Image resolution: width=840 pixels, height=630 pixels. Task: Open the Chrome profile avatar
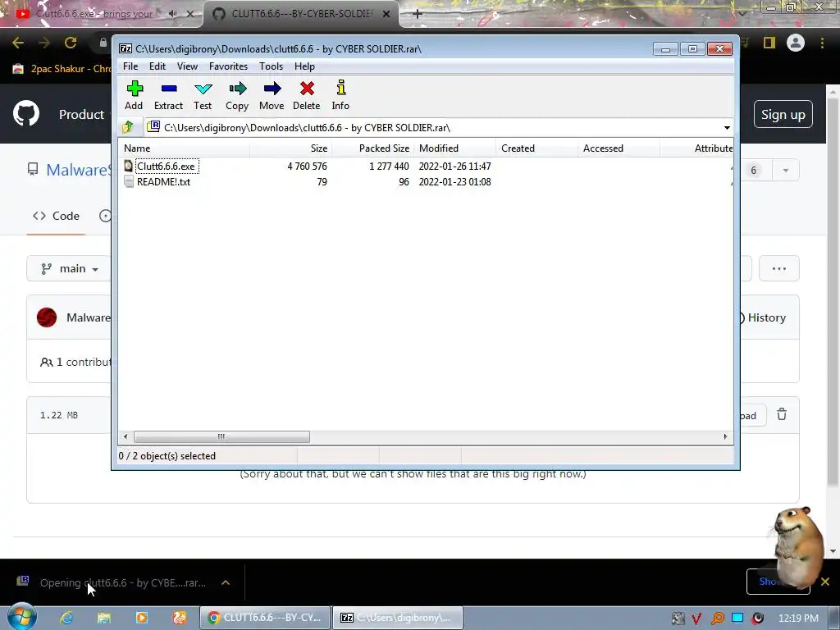pyautogui.click(x=796, y=43)
